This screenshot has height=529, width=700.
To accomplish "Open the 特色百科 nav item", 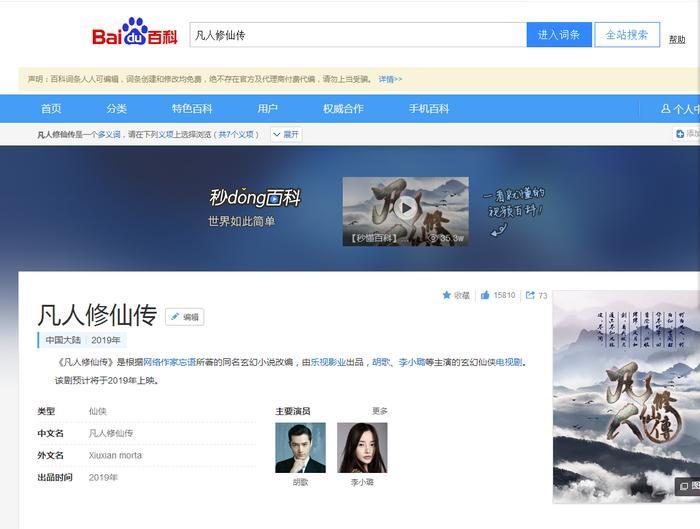I will [x=192, y=108].
